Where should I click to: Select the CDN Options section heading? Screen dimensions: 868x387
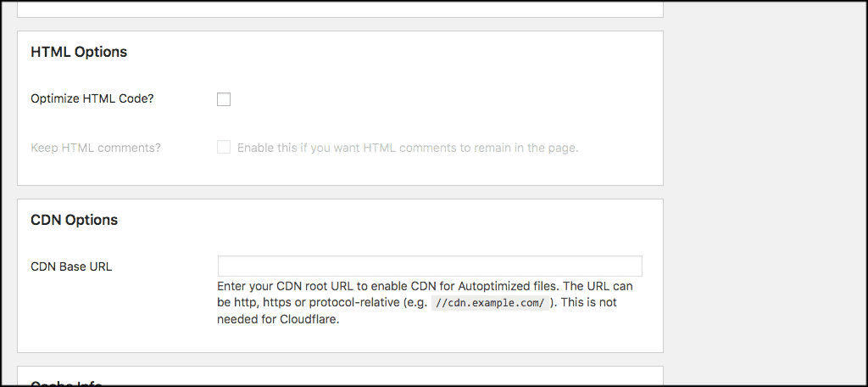click(x=74, y=220)
